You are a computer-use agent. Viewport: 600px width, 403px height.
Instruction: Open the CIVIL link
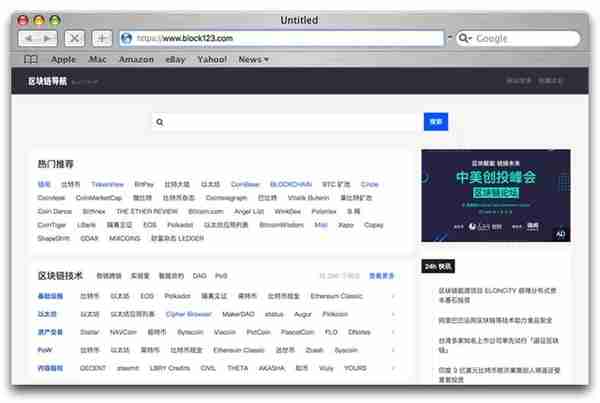pos(208,368)
